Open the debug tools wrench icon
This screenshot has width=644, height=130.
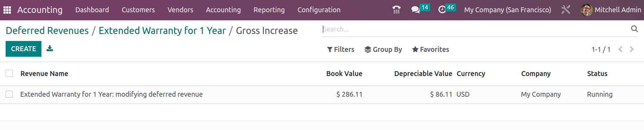pyautogui.click(x=566, y=10)
